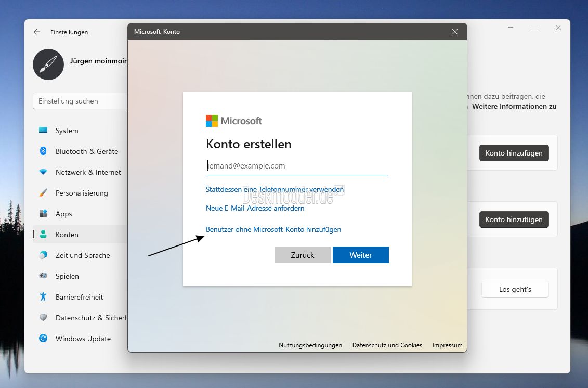Image resolution: width=588 pixels, height=388 pixels.
Task: Open Personalisierung settings
Action: pyautogui.click(x=80, y=193)
